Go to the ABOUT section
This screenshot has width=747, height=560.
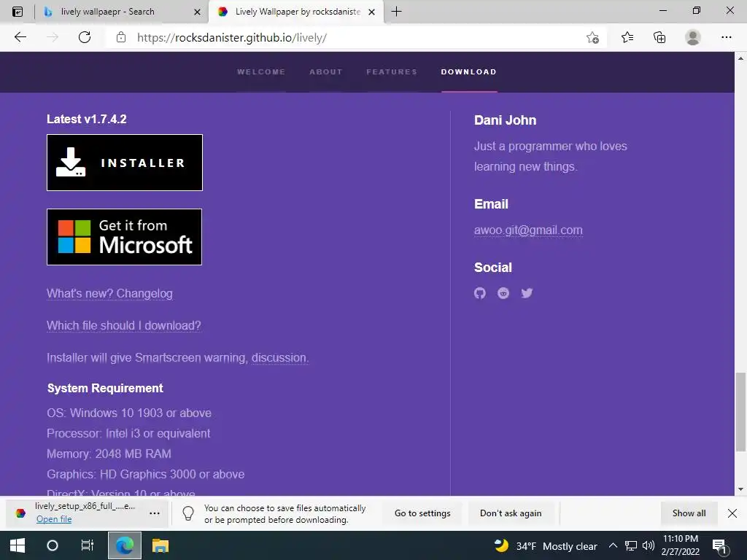pos(326,72)
